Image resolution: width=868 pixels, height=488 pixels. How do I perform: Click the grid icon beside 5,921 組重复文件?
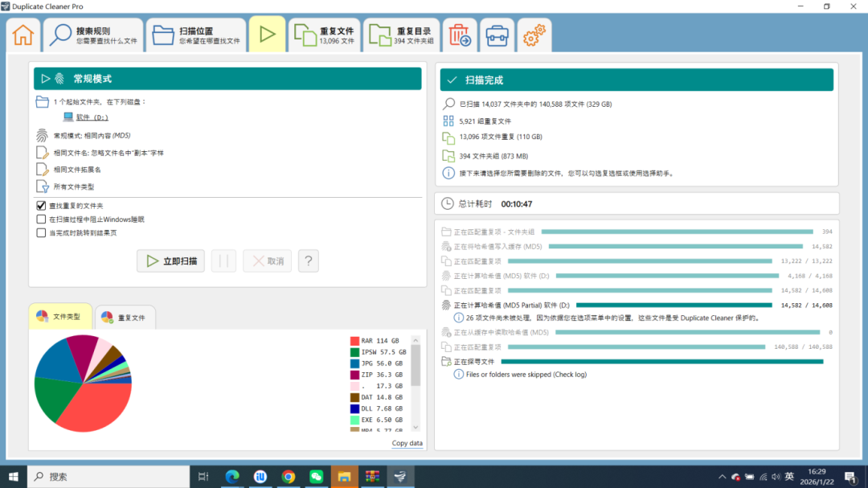pos(448,121)
